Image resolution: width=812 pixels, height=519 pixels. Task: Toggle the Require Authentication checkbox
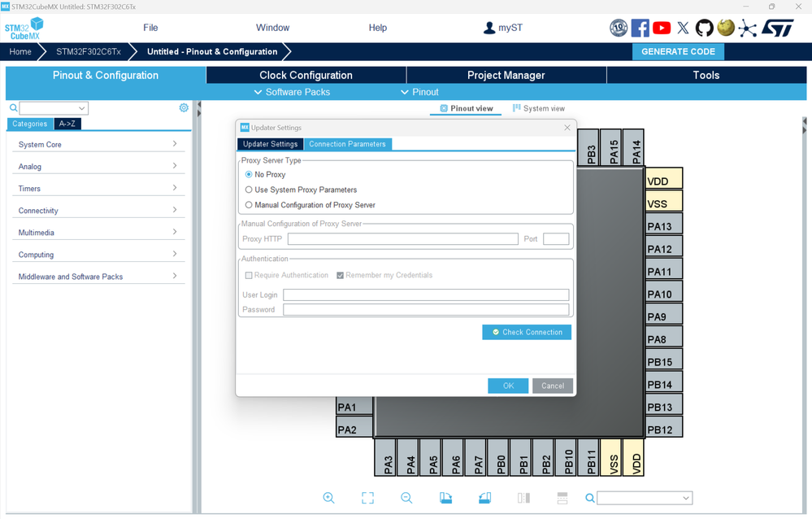(x=249, y=275)
